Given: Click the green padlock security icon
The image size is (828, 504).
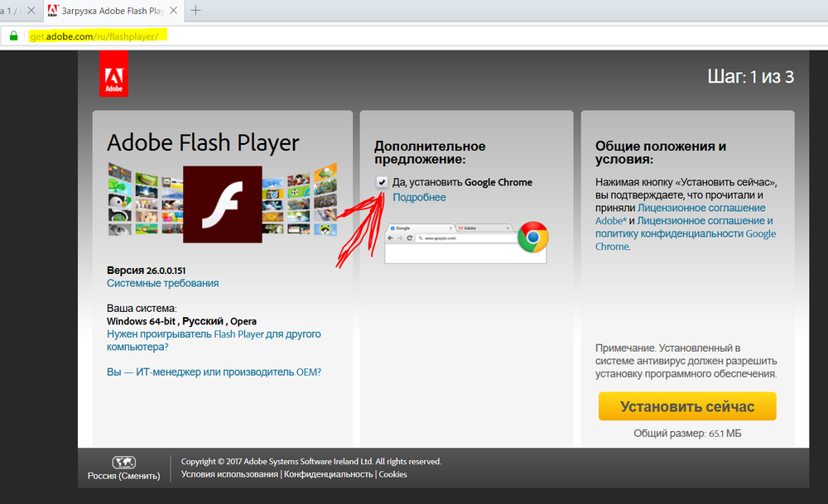Looking at the screenshot, I should click(x=14, y=36).
